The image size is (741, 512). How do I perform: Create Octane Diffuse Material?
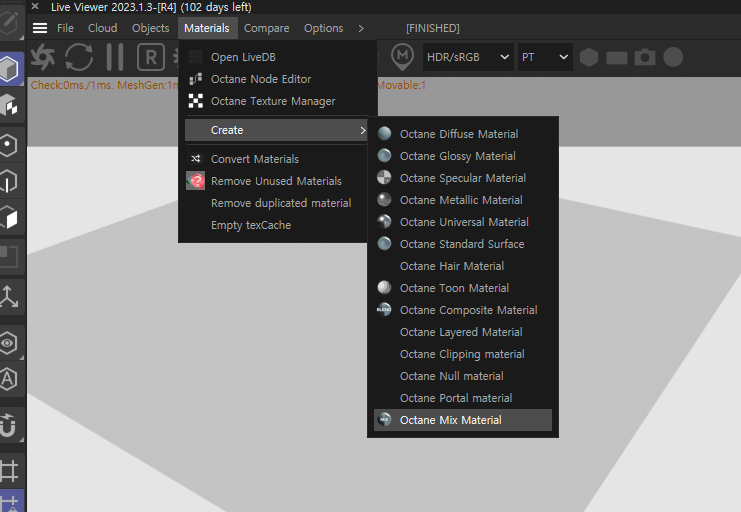click(463, 134)
